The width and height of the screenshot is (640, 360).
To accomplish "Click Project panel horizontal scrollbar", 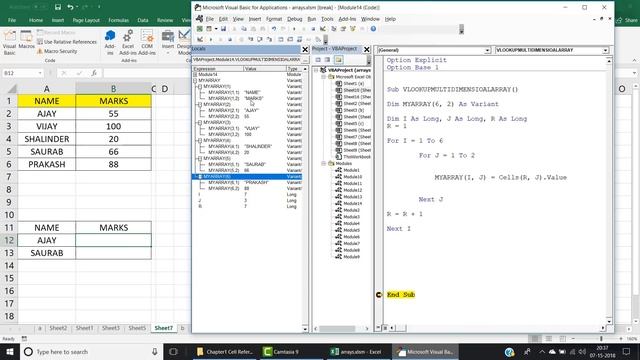I will (x=337, y=328).
